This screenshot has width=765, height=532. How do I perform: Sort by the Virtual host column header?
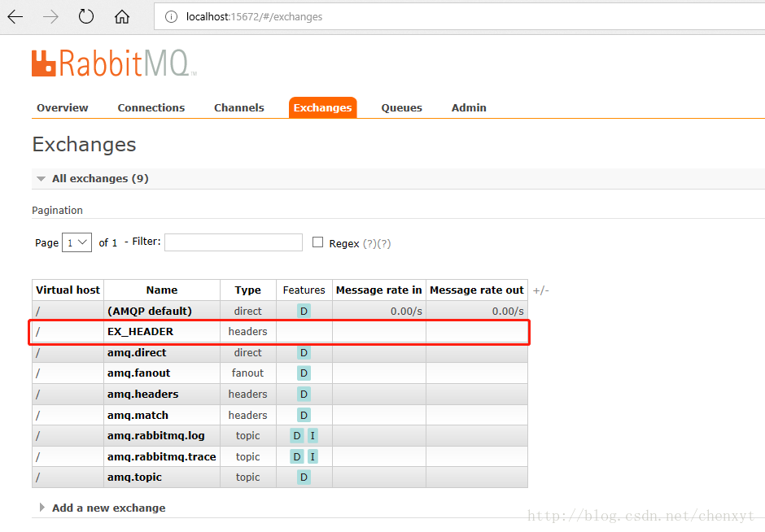click(68, 290)
